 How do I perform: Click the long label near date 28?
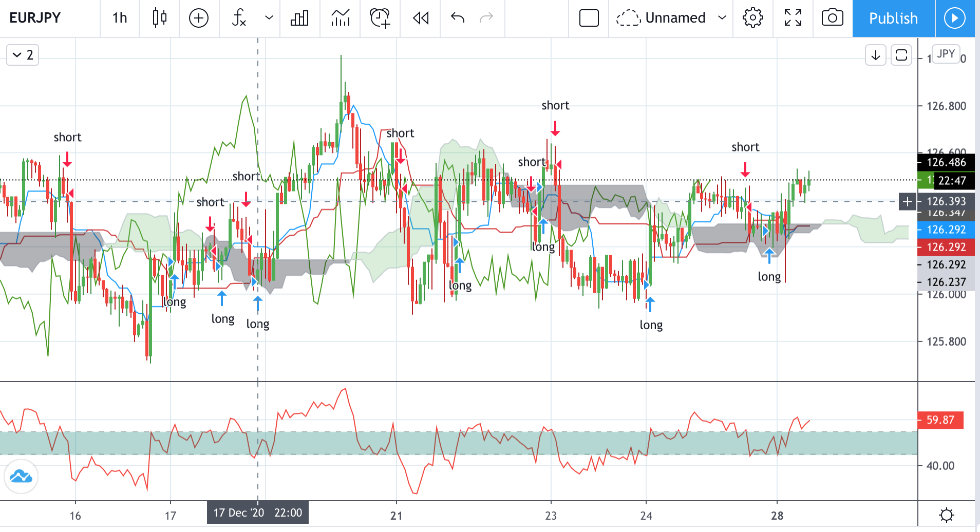[x=769, y=277]
